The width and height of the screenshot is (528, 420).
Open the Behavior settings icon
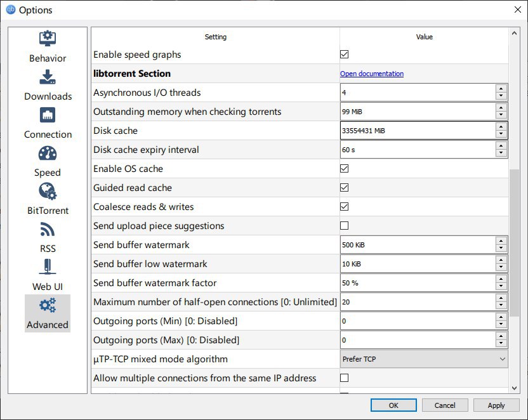click(x=48, y=38)
